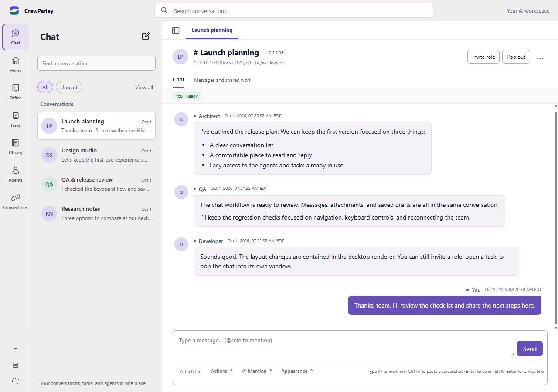Open the Office sidebar icon
The width and height of the screenshot is (558, 392).
point(15,92)
